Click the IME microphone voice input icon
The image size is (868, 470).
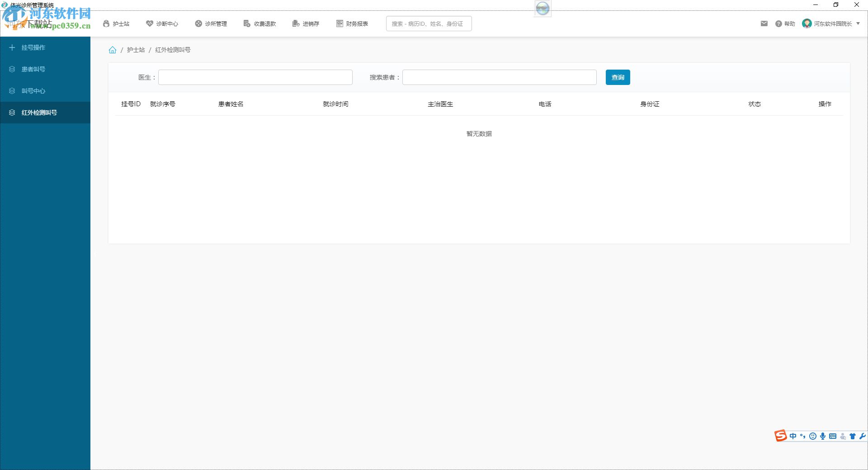pyautogui.click(x=823, y=436)
